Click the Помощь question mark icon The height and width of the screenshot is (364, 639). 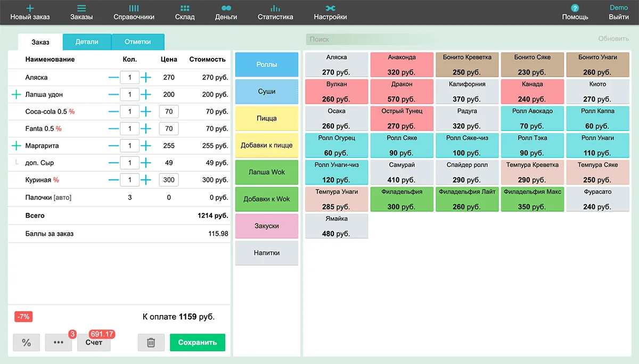pyautogui.click(x=575, y=8)
